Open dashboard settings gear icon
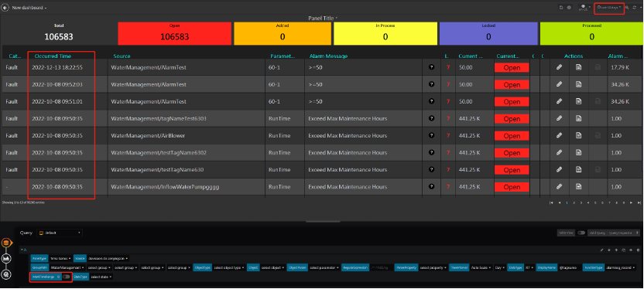The image size is (644, 289). click(x=569, y=8)
